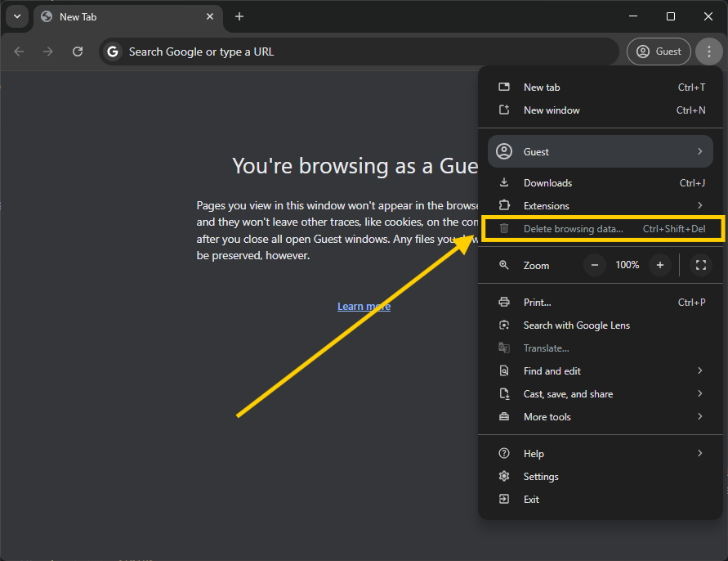The image size is (728, 561).
Task: Select New window menu entry
Action: pyautogui.click(x=552, y=110)
